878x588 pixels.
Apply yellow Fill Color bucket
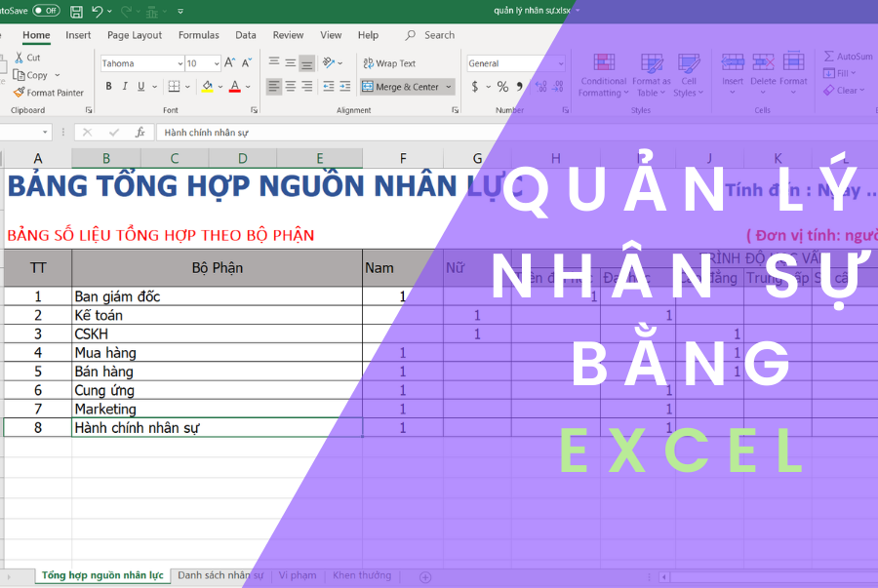pyautogui.click(x=207, y=86)
